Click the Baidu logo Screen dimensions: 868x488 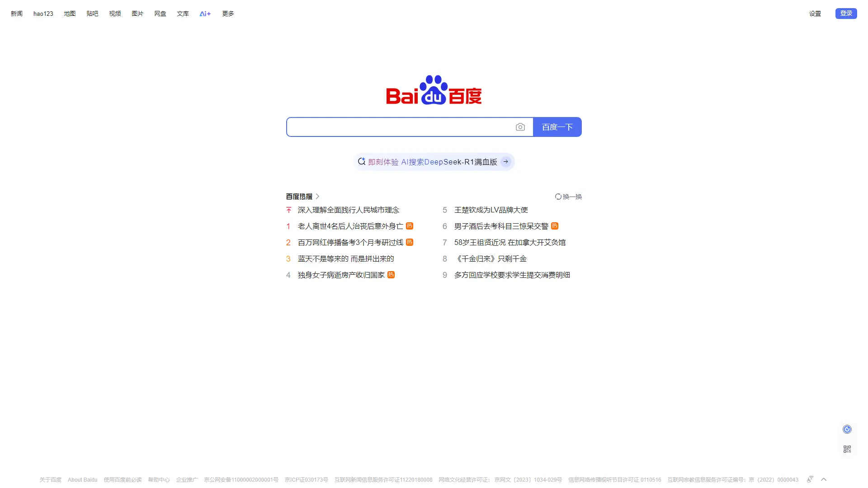click(x=433, y=92)
